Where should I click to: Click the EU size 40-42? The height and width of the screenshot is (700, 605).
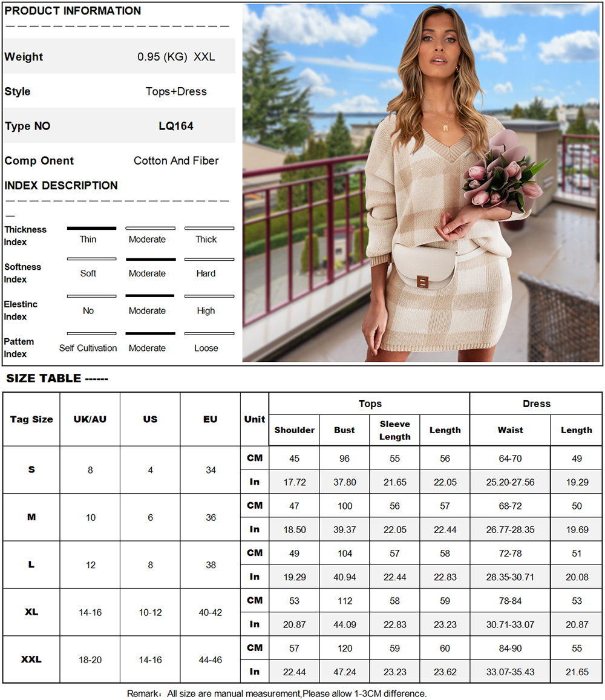211,612
